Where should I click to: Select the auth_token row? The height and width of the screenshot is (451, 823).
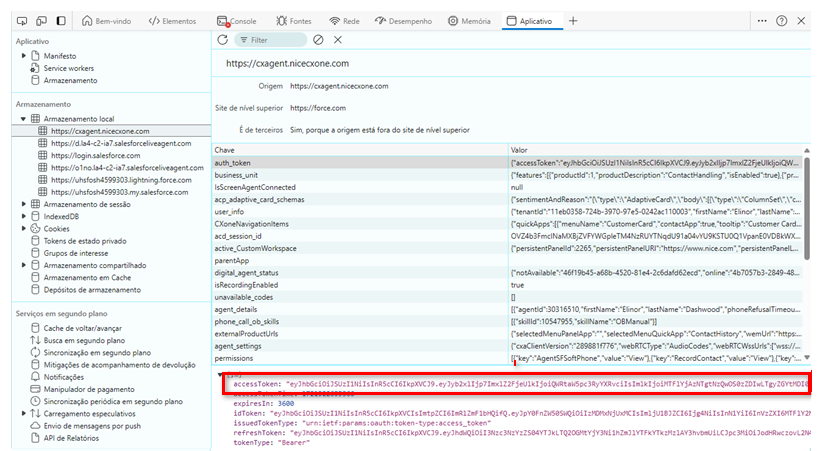pos(507,163)
